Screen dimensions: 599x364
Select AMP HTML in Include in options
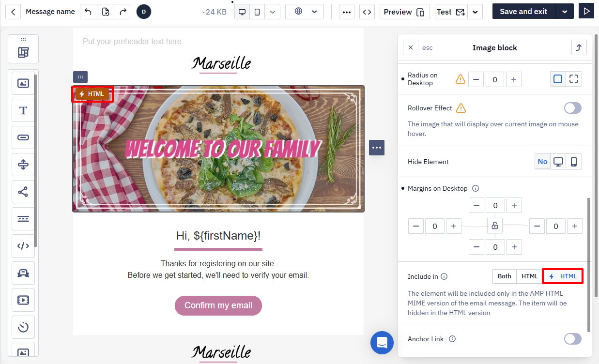pos(562,276)
